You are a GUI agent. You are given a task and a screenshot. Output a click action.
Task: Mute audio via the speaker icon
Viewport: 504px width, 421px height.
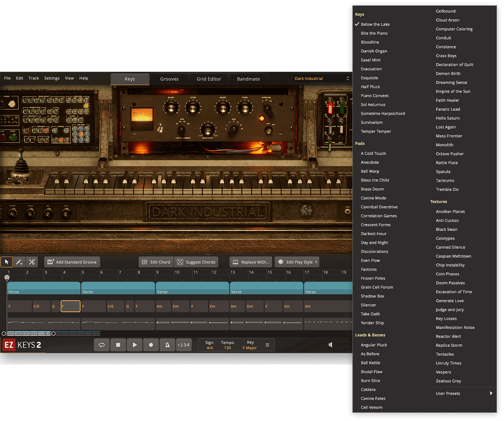pos(331,345)
